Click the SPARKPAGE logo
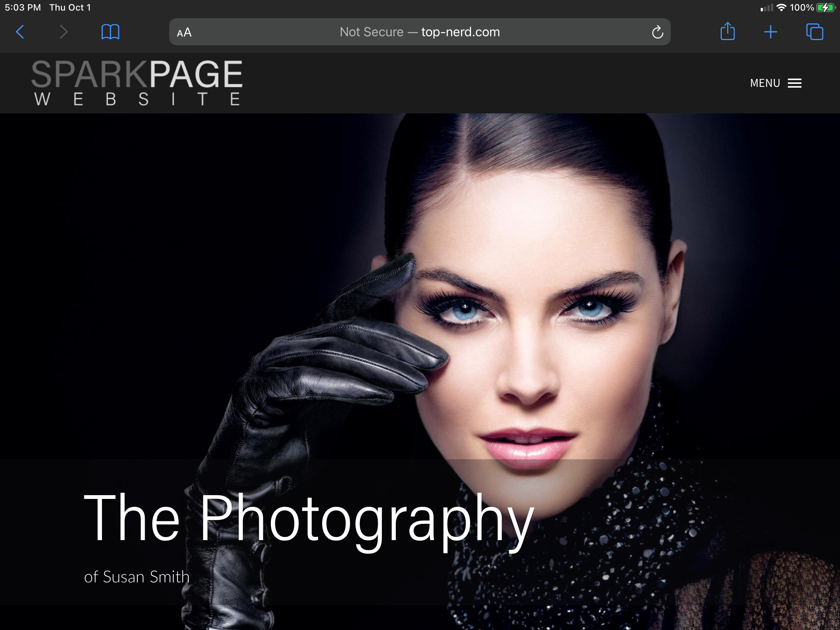The image size is (840, 630). [137, 74]
